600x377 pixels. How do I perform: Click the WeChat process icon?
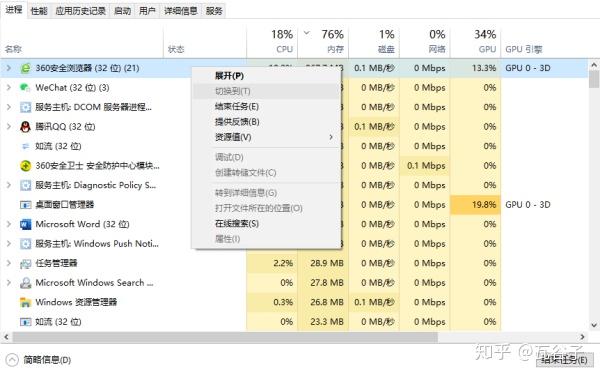(25, 88)
